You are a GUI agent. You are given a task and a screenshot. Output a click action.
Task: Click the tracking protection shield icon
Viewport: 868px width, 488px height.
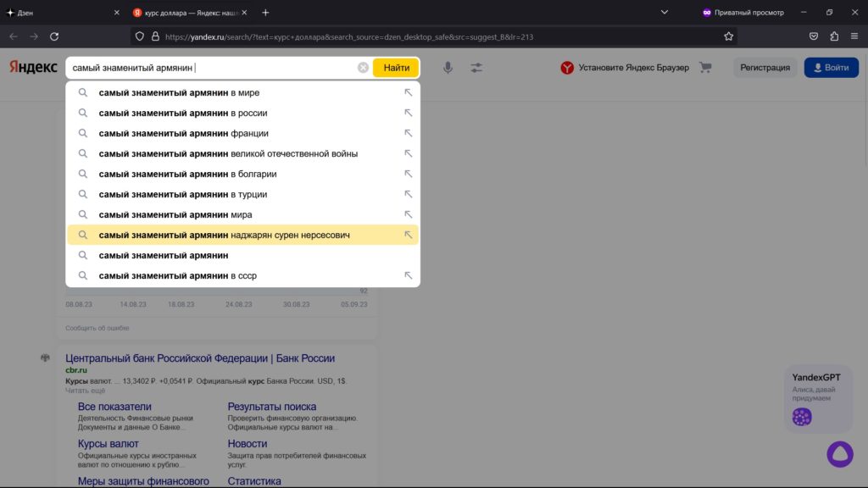tap(140, 36)
